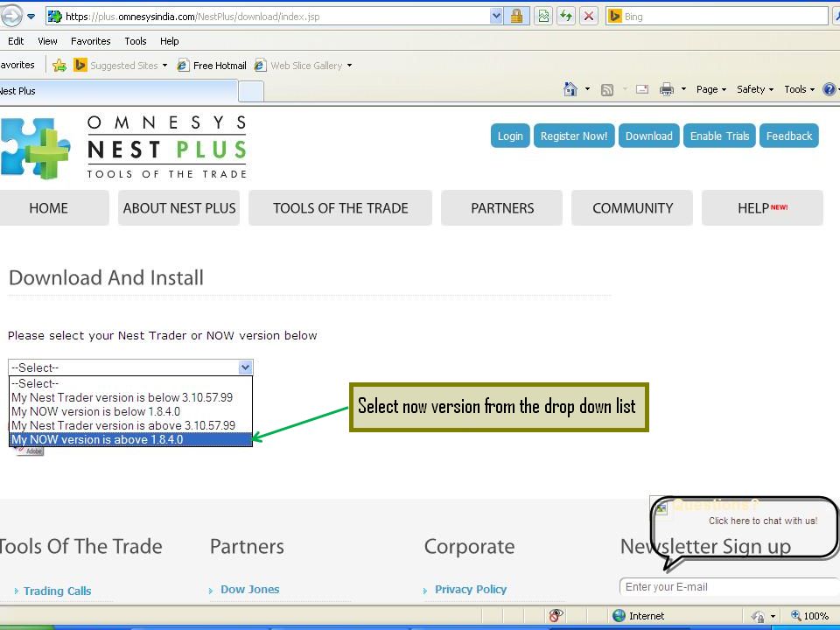Open the Favorites menu
This screenshot has width=840, height=630.
pyautogui.click(x=90, y=41)
